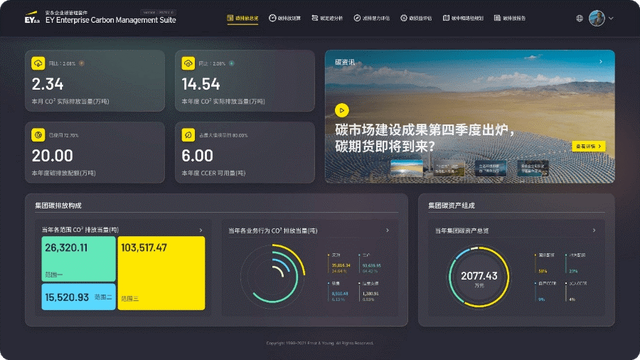
Task: Click the 4% carbon asset legend entry
Action: pos(576,291)
